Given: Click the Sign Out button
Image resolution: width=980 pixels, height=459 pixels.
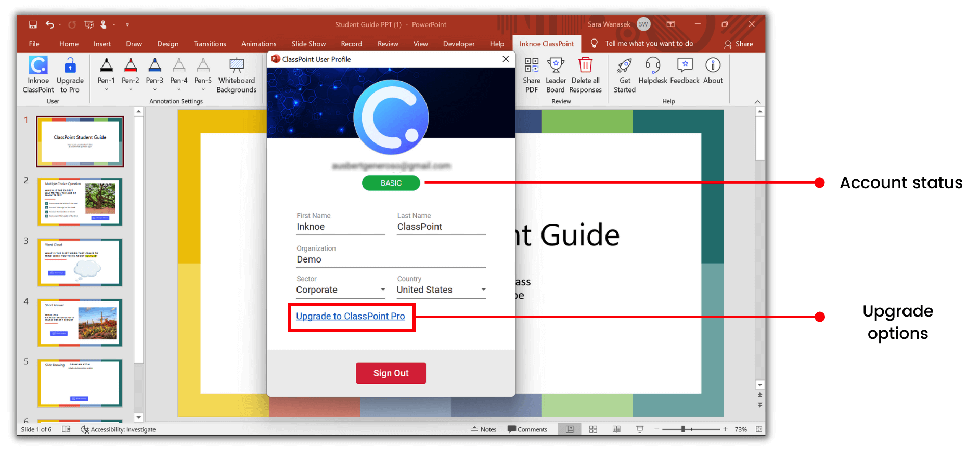Looking at the screenshot, I should pos(391,373).
